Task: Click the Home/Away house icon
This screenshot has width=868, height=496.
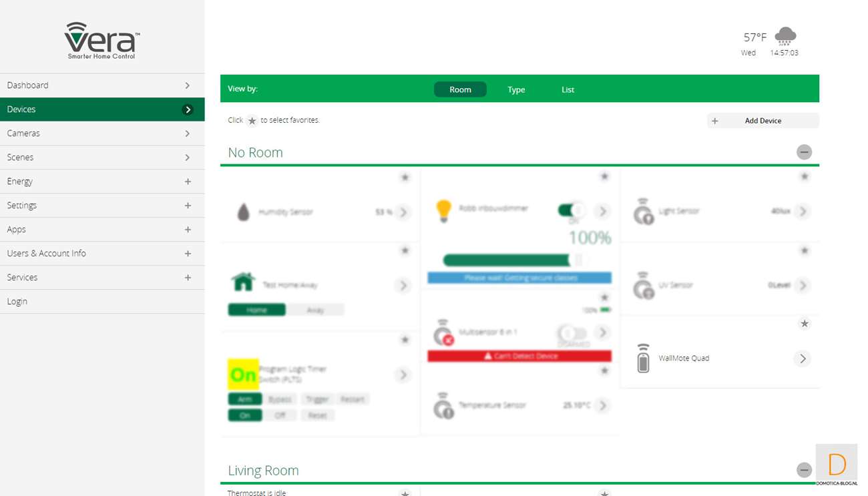Action: tap(243, 282)
